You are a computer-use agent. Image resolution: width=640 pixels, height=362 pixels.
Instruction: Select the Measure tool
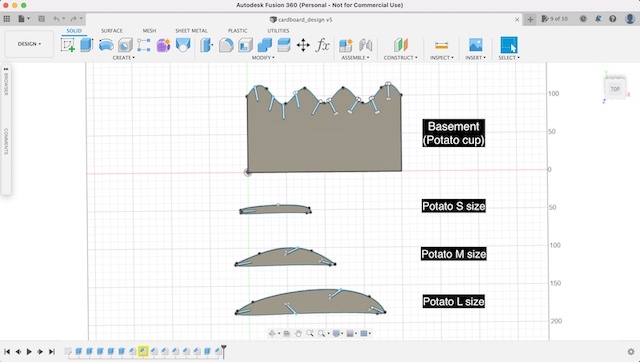[x=441, y=45]
